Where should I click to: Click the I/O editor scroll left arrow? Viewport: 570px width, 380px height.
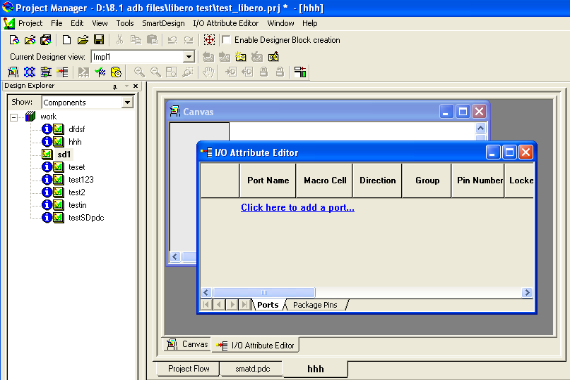206,292
